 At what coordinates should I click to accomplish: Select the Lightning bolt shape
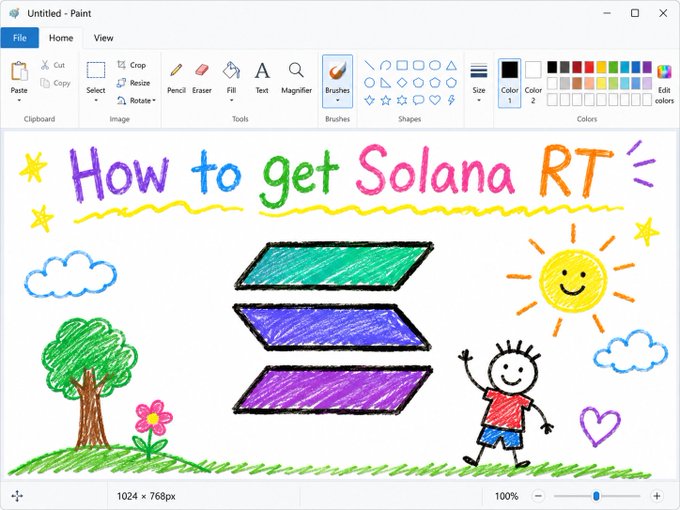click(451, 100)
